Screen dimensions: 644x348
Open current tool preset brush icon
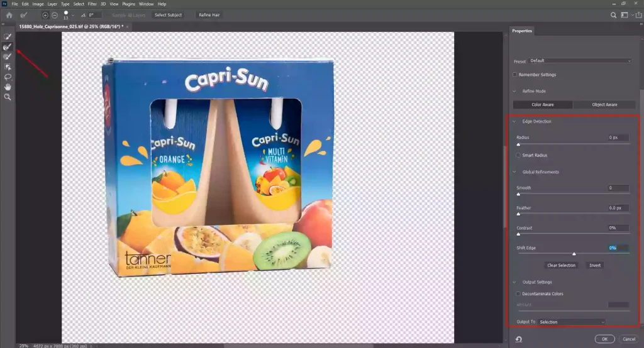coord(24,15)
